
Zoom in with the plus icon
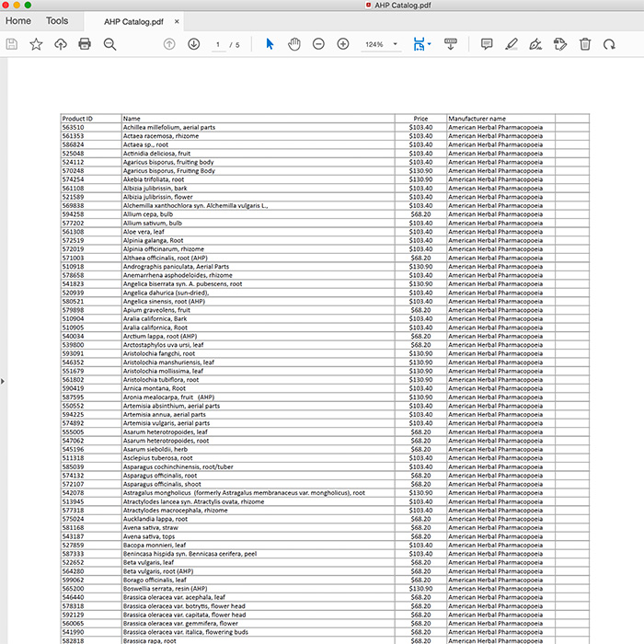click(x=343, y=44)
